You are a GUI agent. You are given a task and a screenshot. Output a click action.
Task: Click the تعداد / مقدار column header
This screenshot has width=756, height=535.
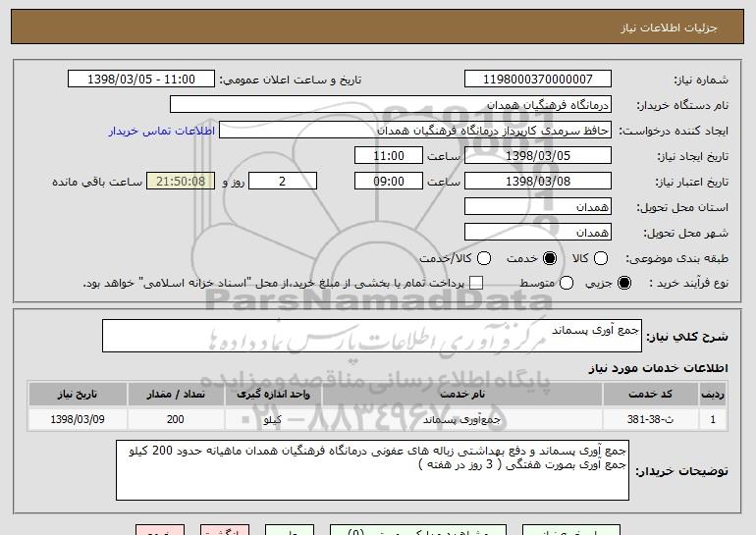click(x=176, y=395)
